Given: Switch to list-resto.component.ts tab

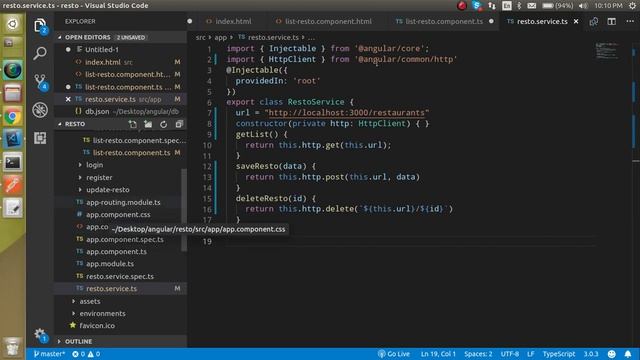Looking at the screenshot, I should point(443,21).
